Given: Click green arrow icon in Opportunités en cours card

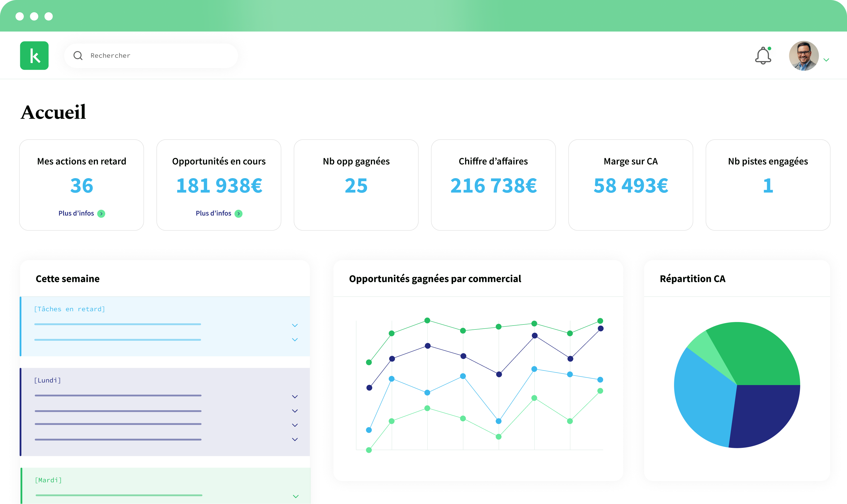Looking at the screenshot, I should coord(239,214).
